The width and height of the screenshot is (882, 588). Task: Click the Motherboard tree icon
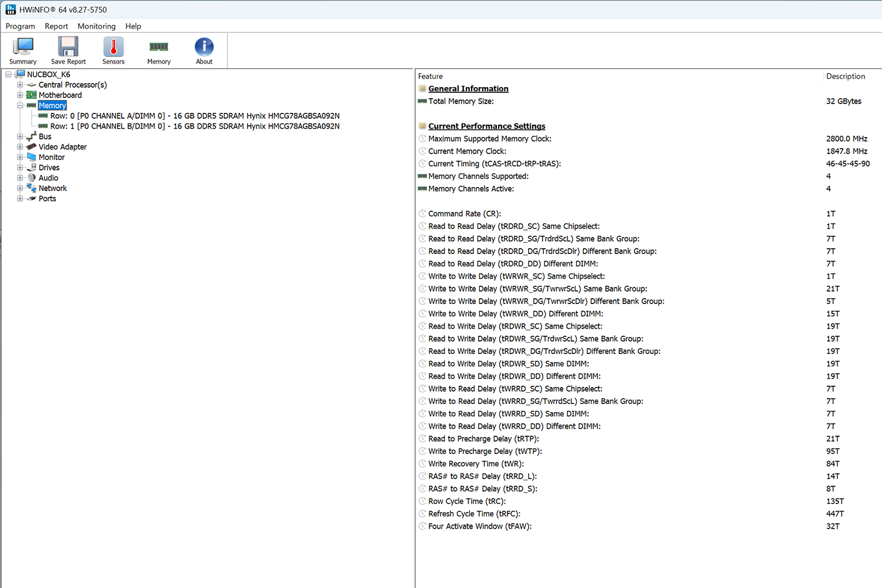[x=32, y=95]
